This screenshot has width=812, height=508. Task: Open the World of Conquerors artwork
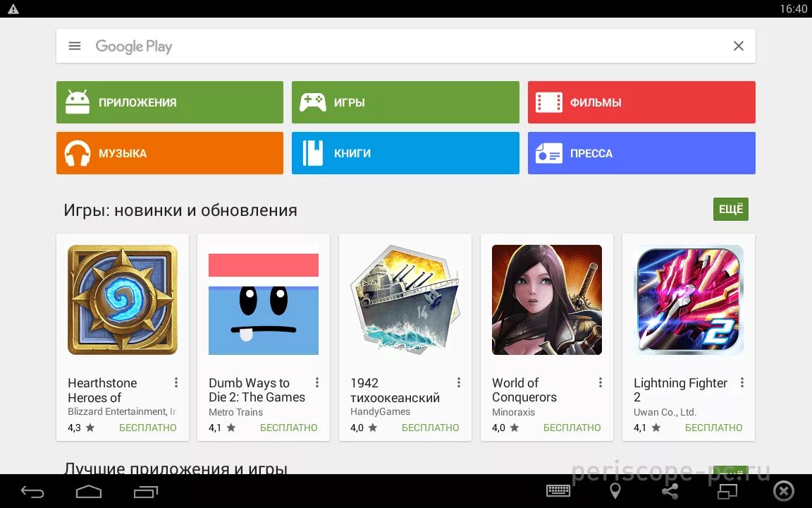click(x=547, y=300)
